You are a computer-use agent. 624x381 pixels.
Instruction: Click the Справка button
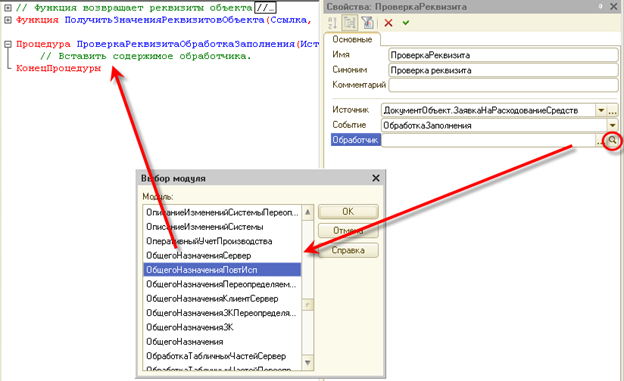click(348, 250)
